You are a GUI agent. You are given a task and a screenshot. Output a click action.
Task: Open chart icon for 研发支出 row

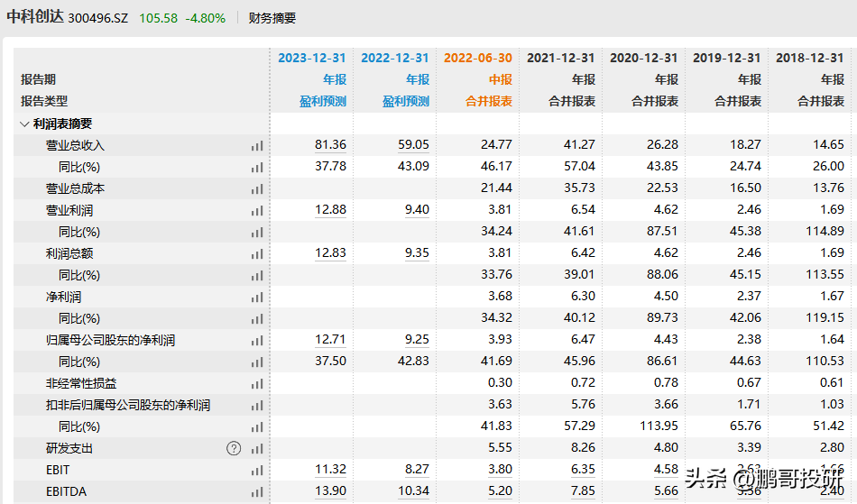point(257,449)
